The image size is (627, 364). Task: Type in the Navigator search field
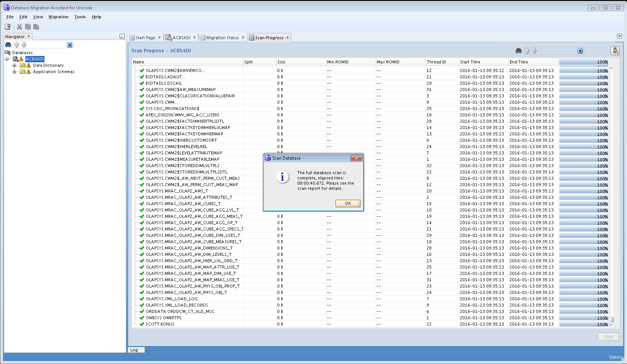tap(47, 45)
